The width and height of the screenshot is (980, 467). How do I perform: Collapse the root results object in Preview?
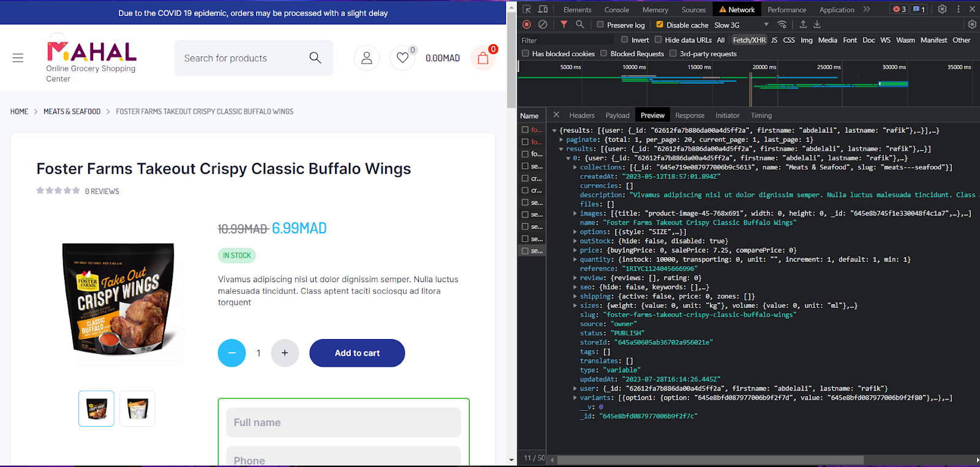554,130
